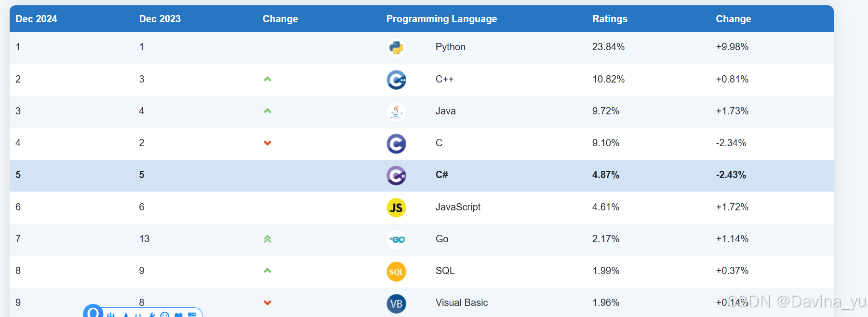The height and width of the screenshot is (317, 868).
Task: Click the VB Visual Basic logo
Action: point(396,304)
